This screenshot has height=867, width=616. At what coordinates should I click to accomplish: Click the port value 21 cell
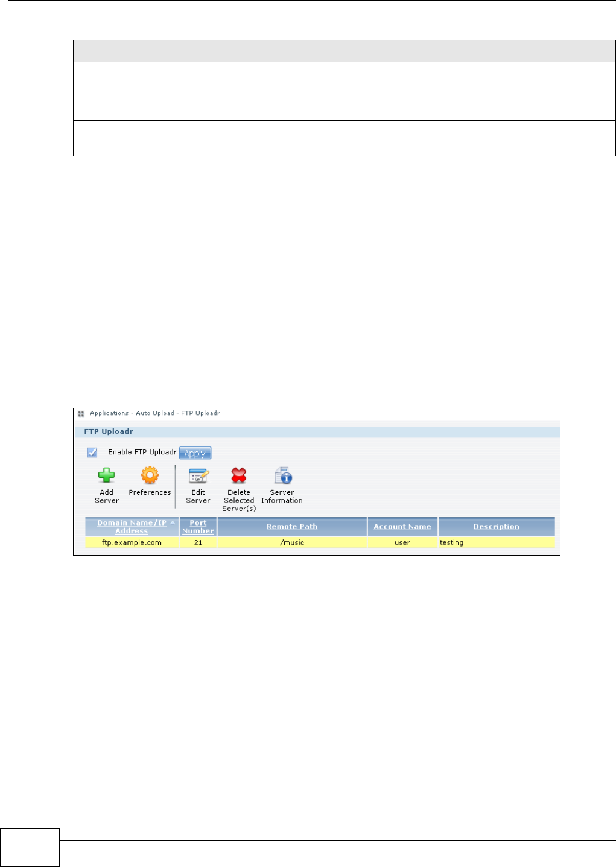[198, 542]
